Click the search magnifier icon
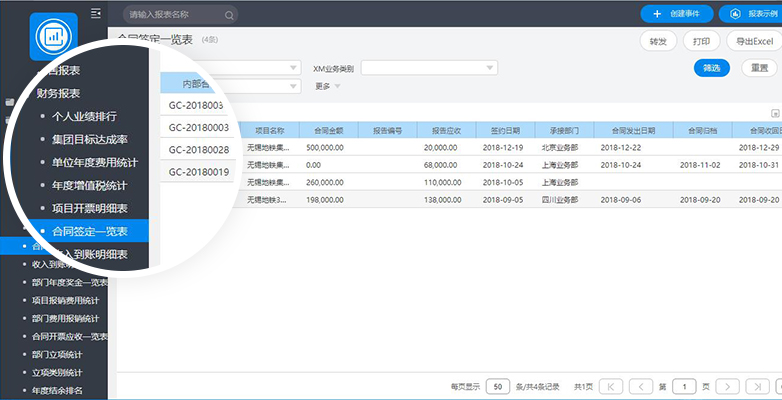Viewport: 782px width, 400px height. [229, 15]
